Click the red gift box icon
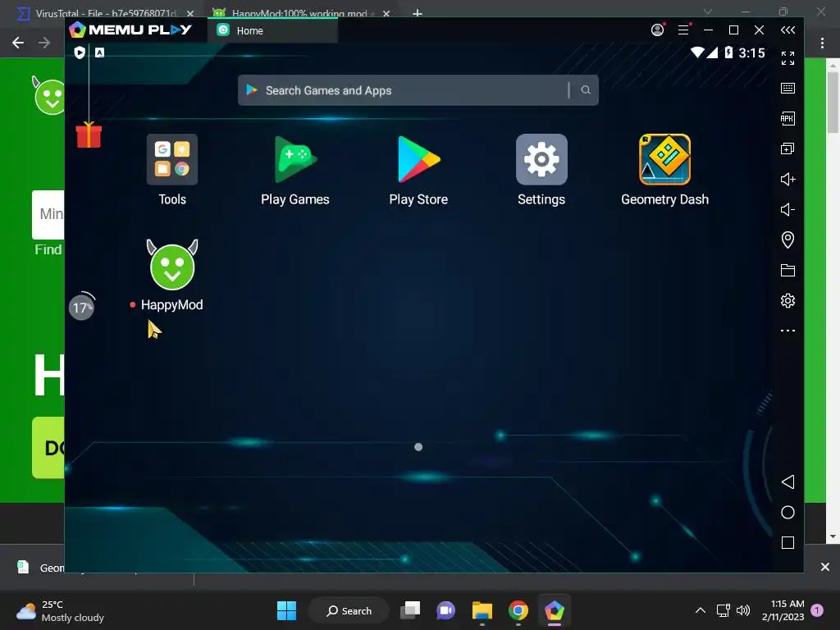The width and height of the screenshot is (840, 630). 89,135
